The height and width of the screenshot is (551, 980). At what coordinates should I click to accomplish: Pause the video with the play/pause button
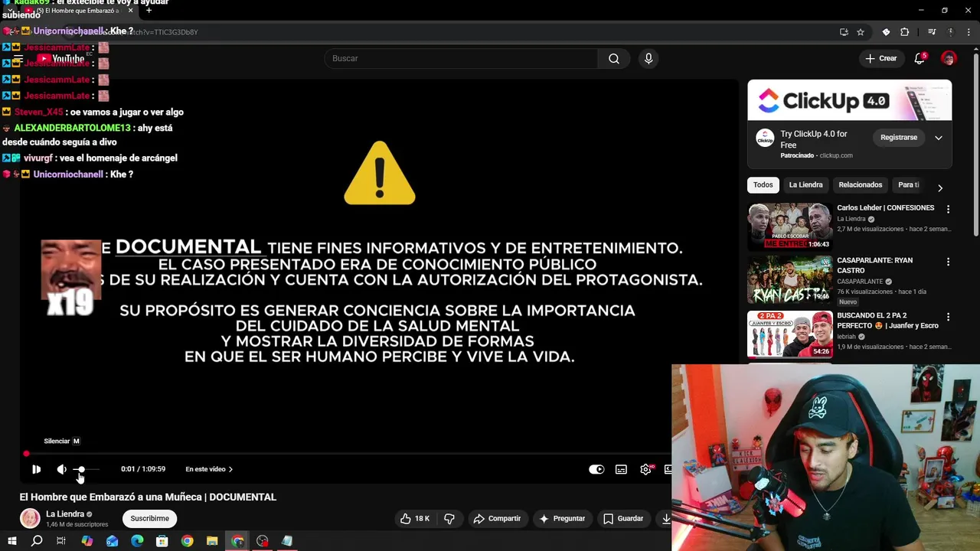pyautogui.click(x=36, y=469)
